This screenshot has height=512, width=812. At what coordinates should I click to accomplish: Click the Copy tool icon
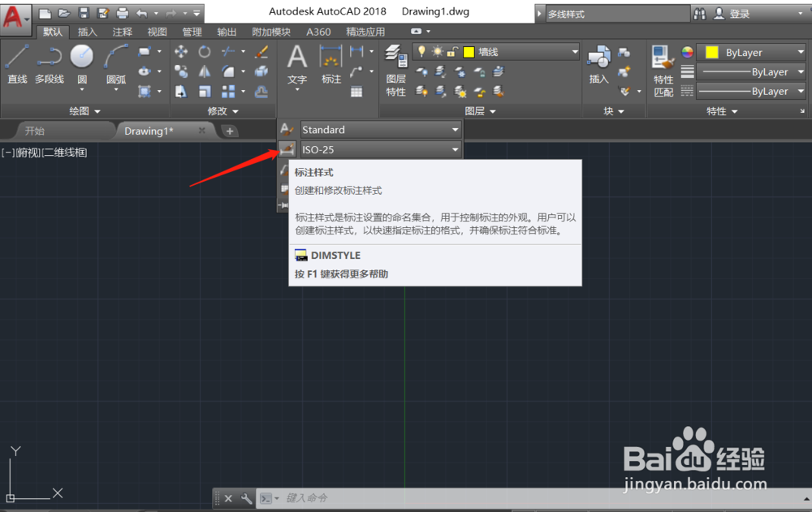181,71
